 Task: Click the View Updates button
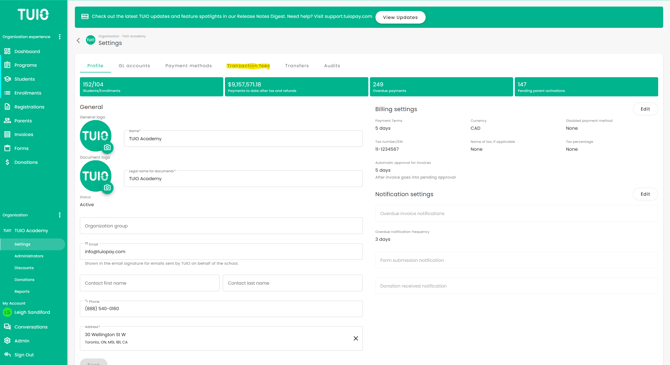tap(400, 18)
